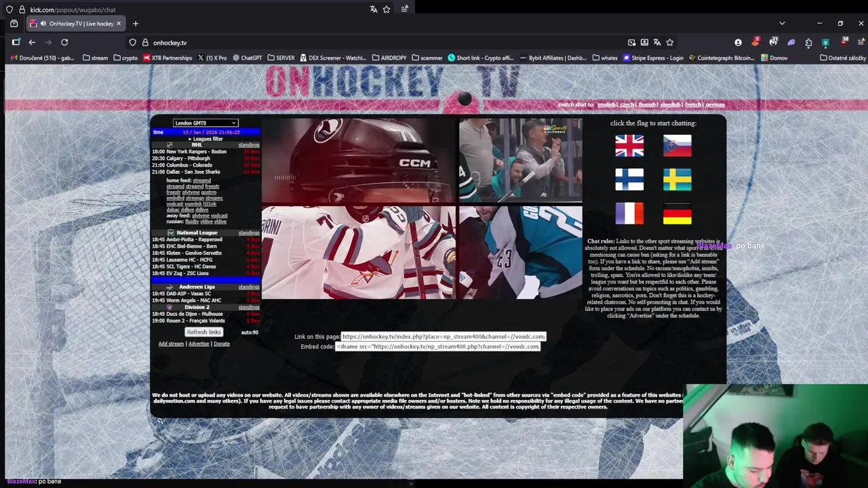Image resolution: width=868 pixels, height=488 pixels.
Task: Close the OnHockey.TV tab
Action: 119,23
